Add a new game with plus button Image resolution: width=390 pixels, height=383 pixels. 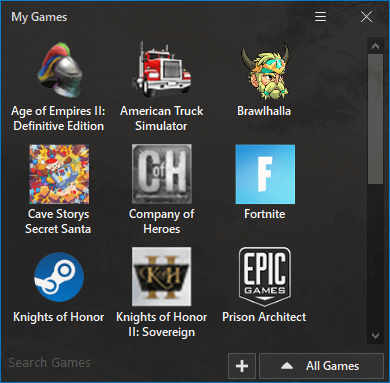pos(242,366)
